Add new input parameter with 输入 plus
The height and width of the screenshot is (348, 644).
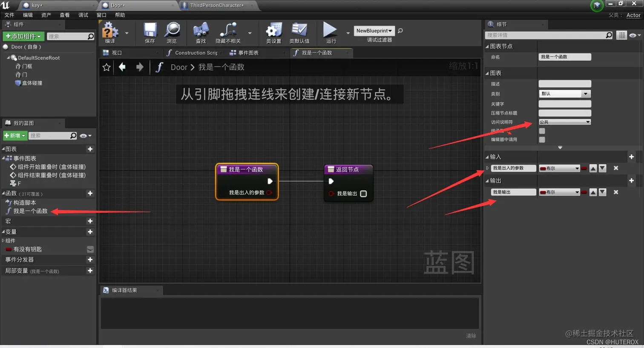click(632, 157)
